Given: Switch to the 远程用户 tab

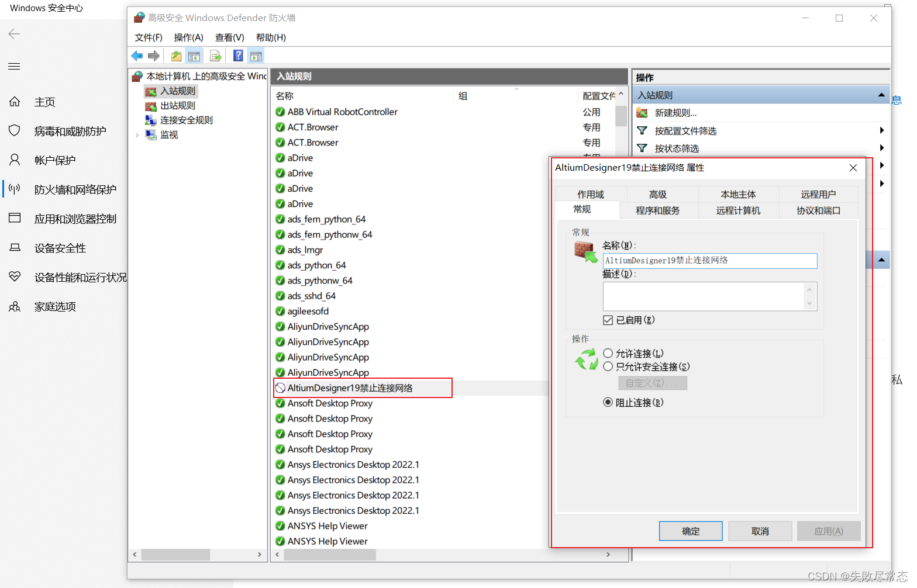Looking at the screenshot, I should pyautogui.click(x=818, y=195).
